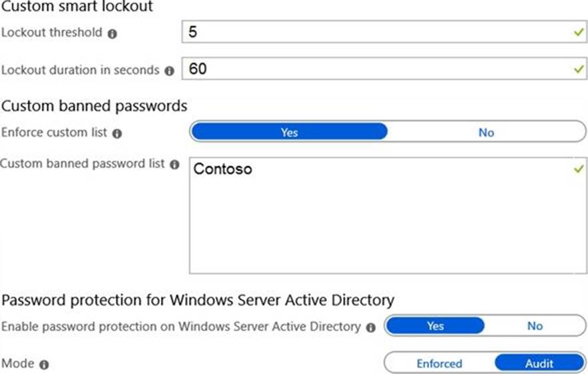Click the Mode info icon
Viewport: 588px width, 374px height.
coord(44,365)
